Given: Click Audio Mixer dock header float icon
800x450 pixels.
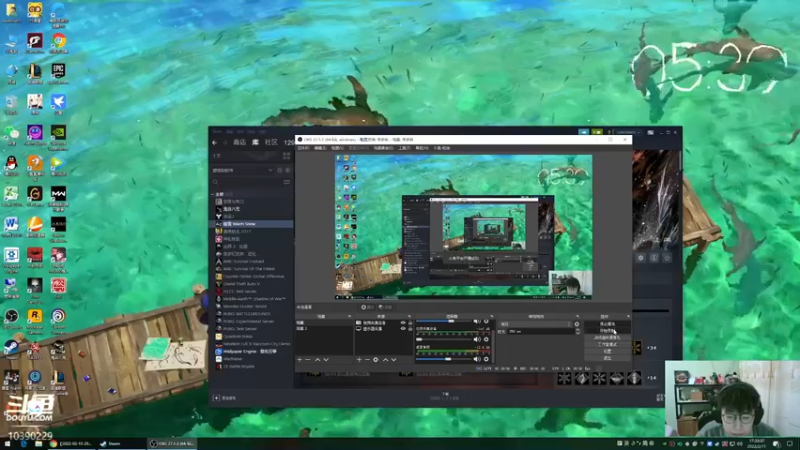Looking at the screenshot, I should 491,316.
